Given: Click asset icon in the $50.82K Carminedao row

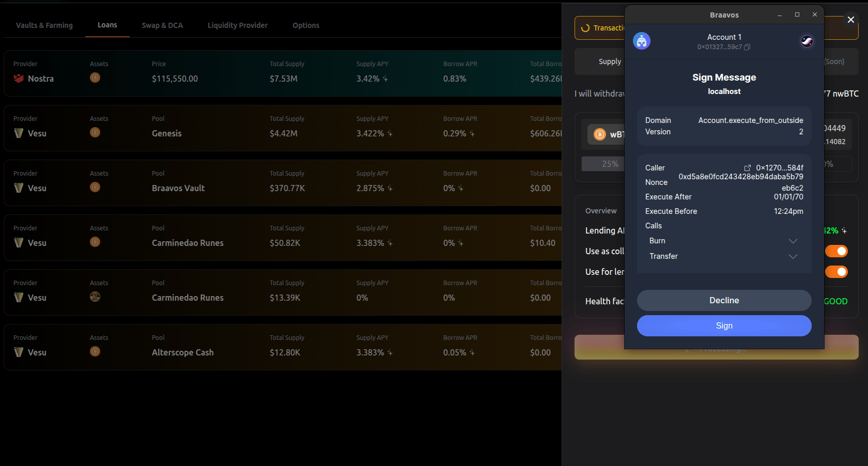Looking at the screenshot, I should (95, 242).
